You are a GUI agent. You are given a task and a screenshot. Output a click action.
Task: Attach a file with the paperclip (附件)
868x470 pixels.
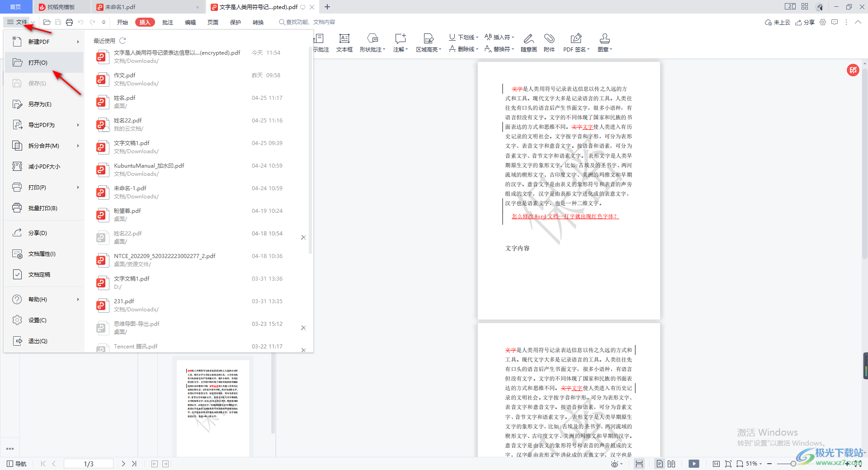tap(549, 43)
